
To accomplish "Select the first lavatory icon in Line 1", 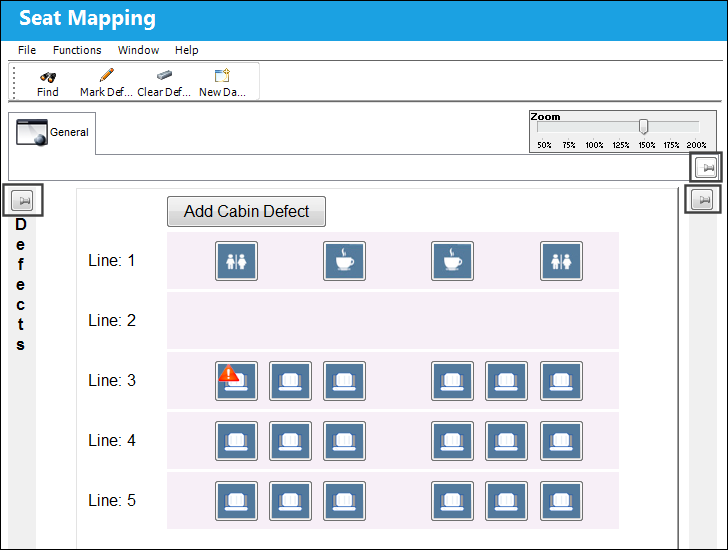I will pos(236,261).
